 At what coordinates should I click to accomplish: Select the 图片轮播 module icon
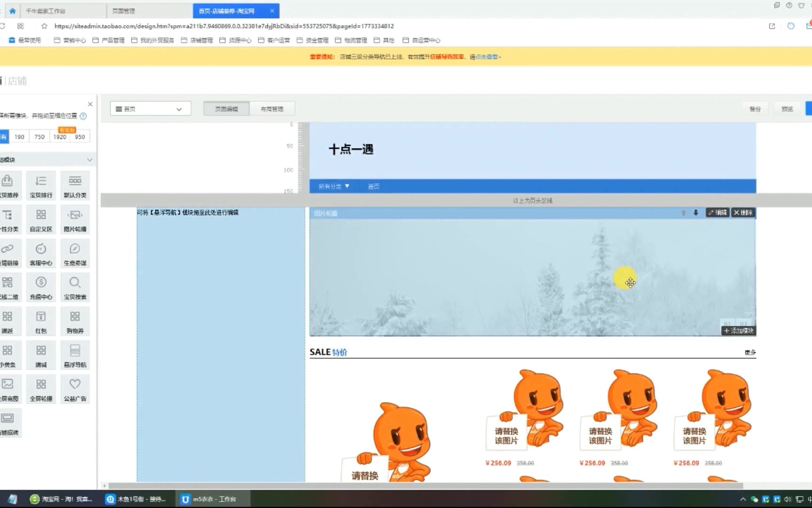[x=75, y=215]
